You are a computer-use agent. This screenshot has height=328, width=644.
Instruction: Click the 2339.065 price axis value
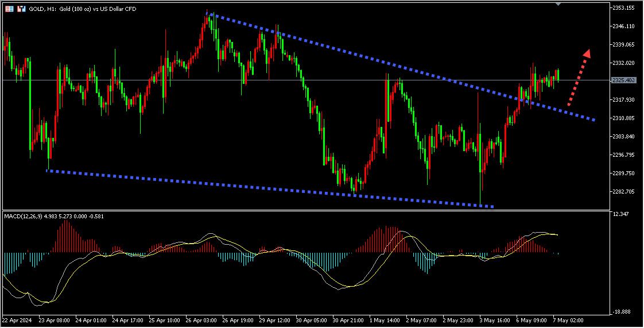click(623, 45)
